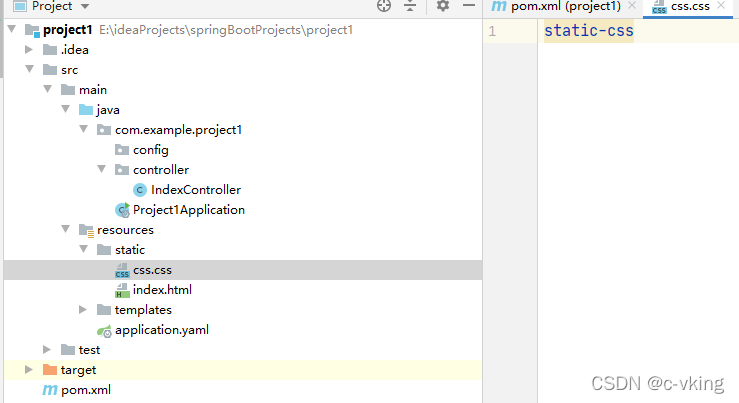The width and height of the screenshot is (739, 403).
Task: Collapse the src folder
Action: click(30, 69)
